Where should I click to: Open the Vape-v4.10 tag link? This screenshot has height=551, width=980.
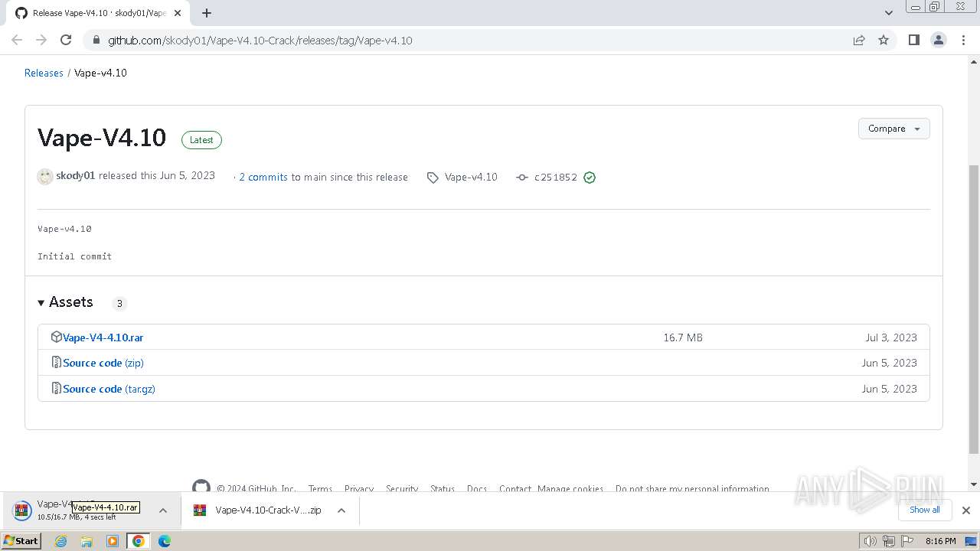tap(471, 177)
